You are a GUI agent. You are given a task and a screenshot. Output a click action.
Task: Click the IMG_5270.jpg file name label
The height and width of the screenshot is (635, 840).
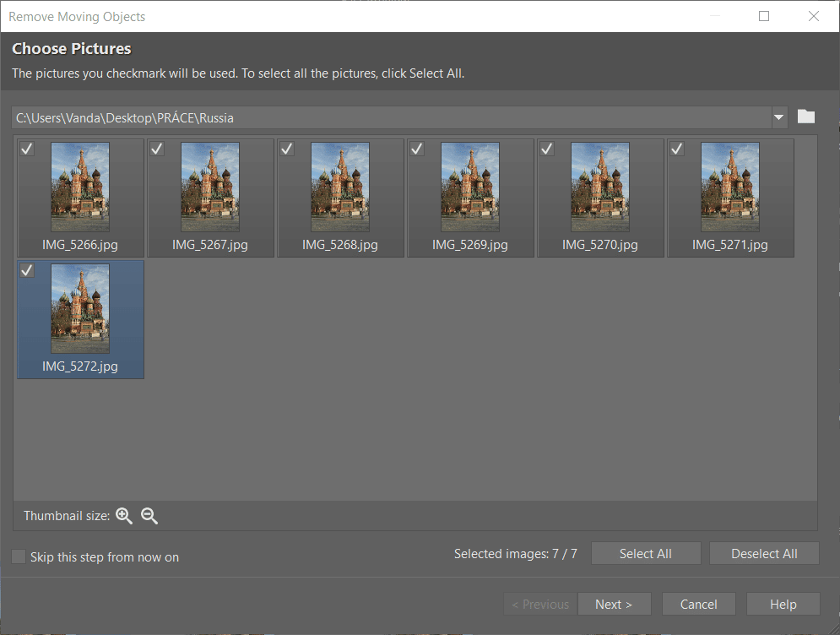point(600,245)
